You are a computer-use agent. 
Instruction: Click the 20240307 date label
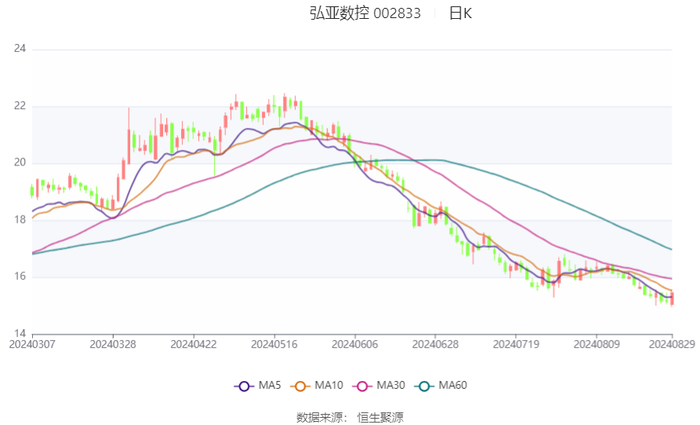click(x=32, y=343)
